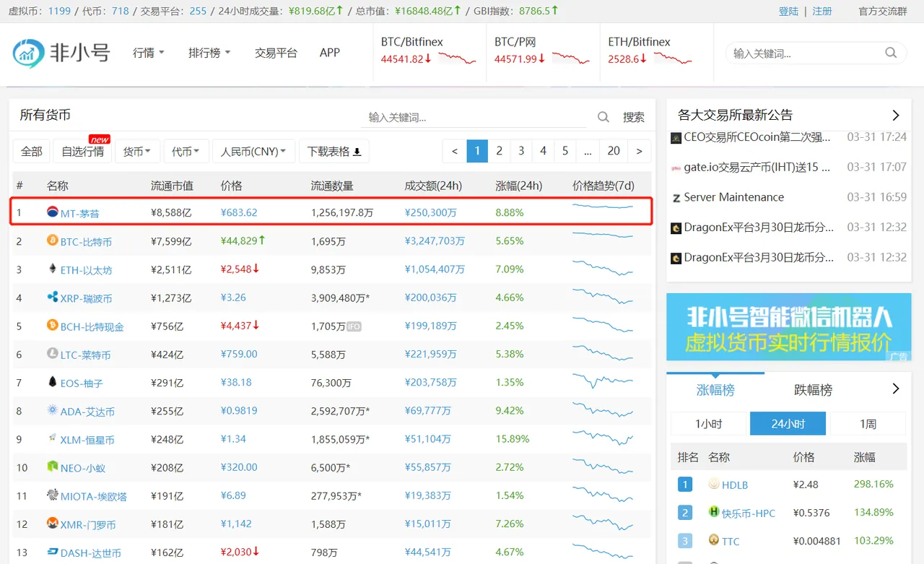
Task: Click magnifier icon beside 搜索 in coin list
Action: [603, 117]
